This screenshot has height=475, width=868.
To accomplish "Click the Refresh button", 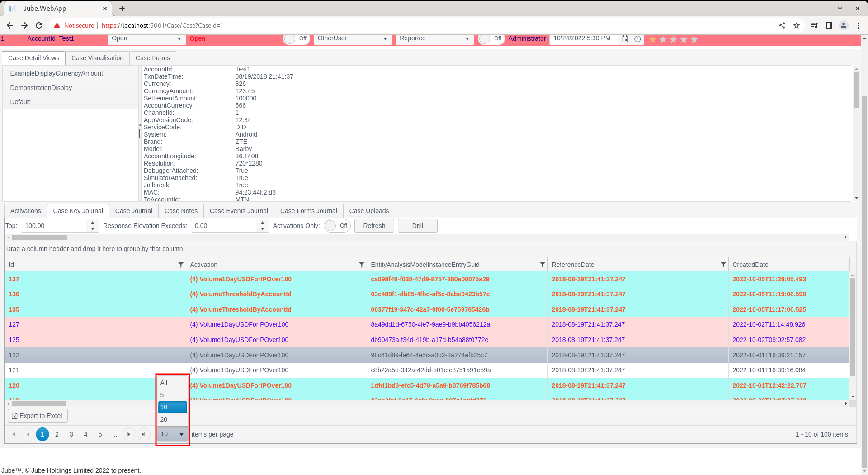I will pyautogui.click(x=374, y=226).
